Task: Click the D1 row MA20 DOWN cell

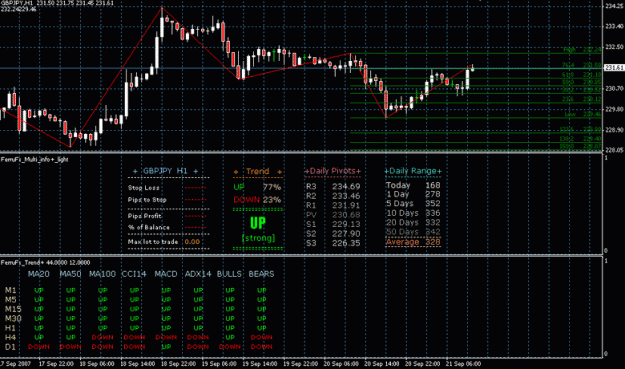Action: click(39, 347)
